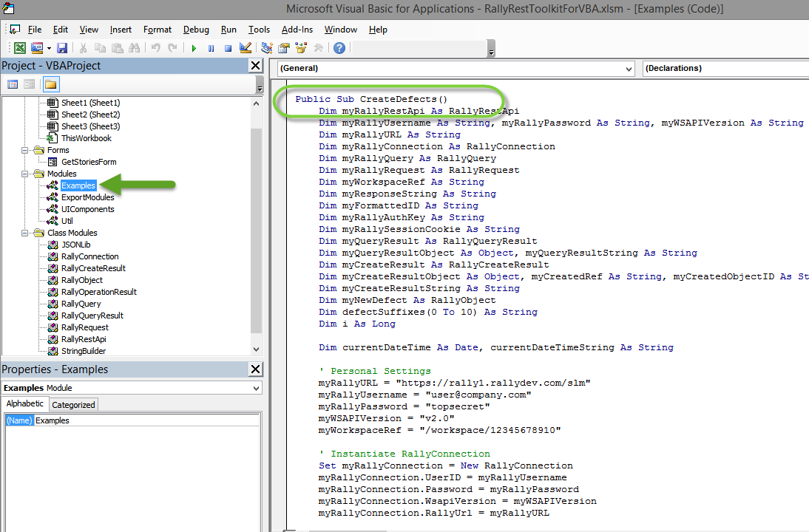Click the Undo arrow icon
This screenshot has height=532, width=809.
coord(156,48)
